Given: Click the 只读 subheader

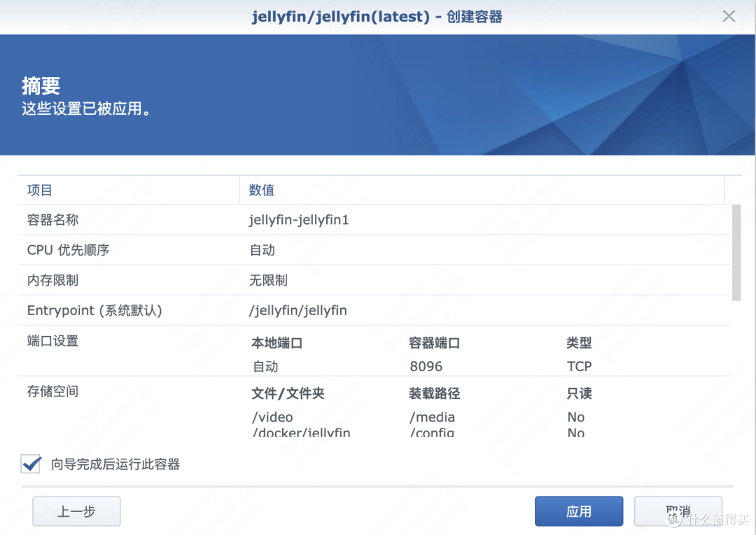Looking at the screenshot, I should pyautogui.click(x=579, y=394).
